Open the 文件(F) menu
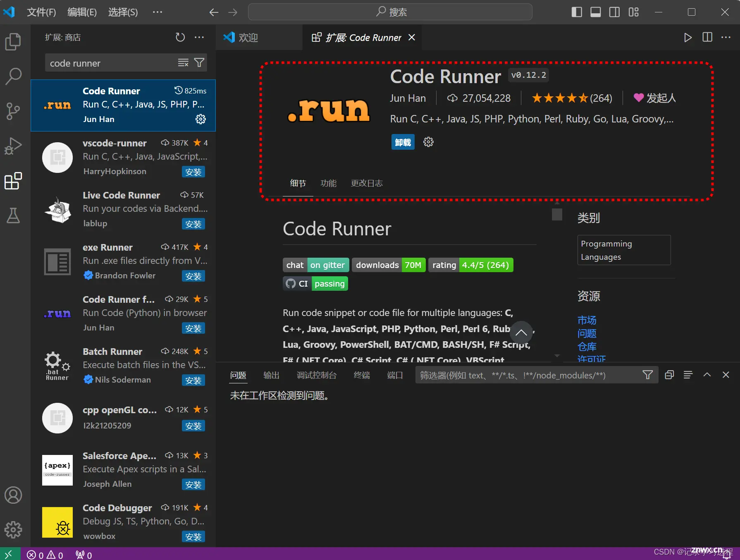The image size is (740, 560). coord(41,12)
